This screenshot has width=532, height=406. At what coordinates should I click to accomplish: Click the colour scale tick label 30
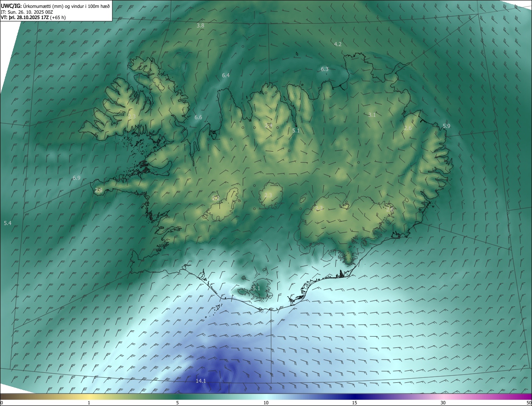pyautogui.click(x=443, y=403)
